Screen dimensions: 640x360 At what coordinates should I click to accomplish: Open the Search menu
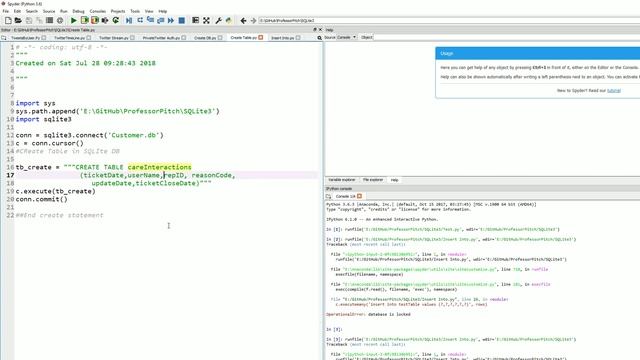coord(31,11)
